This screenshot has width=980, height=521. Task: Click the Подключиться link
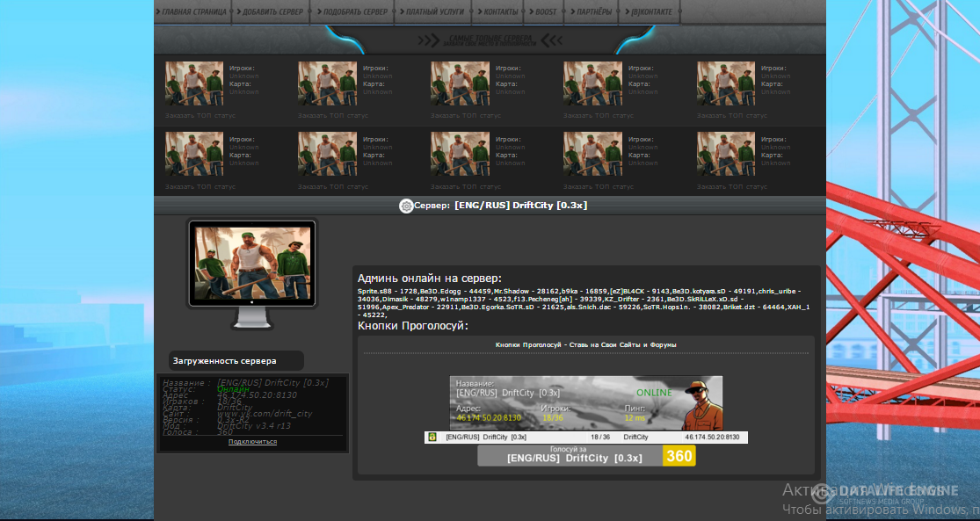coord(252,442)
